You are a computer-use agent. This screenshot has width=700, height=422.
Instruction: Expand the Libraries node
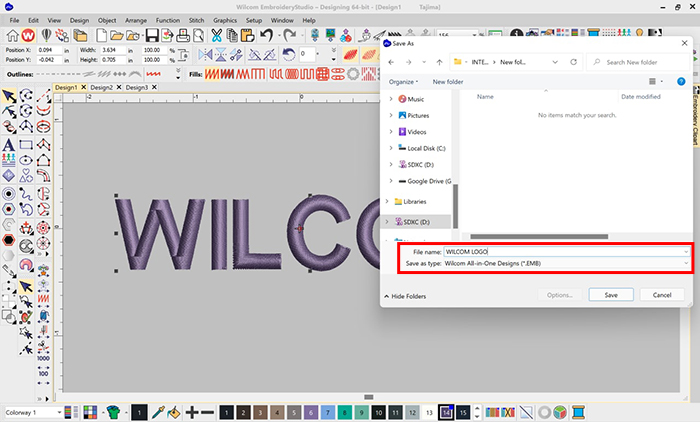pos(387,202)
